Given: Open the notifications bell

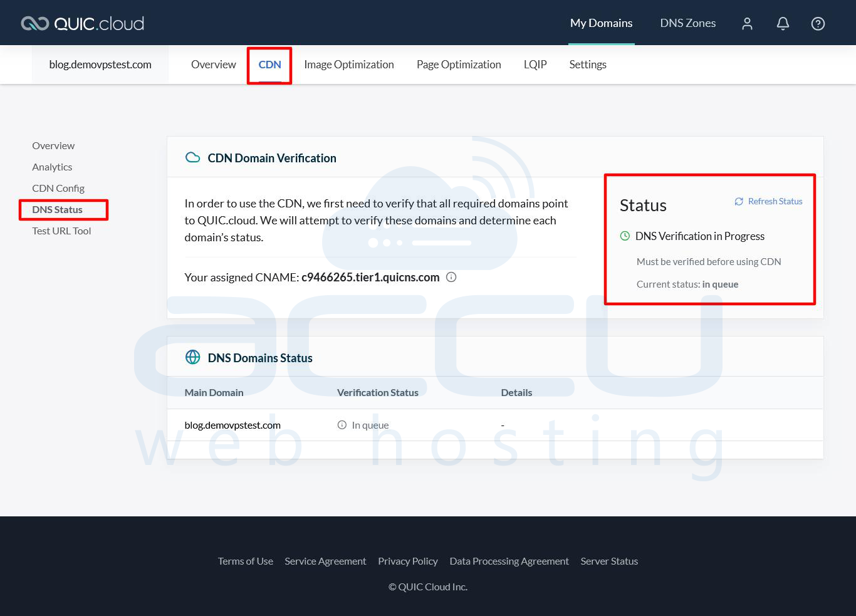Looking at the screenshot, I should click(783, 23).
